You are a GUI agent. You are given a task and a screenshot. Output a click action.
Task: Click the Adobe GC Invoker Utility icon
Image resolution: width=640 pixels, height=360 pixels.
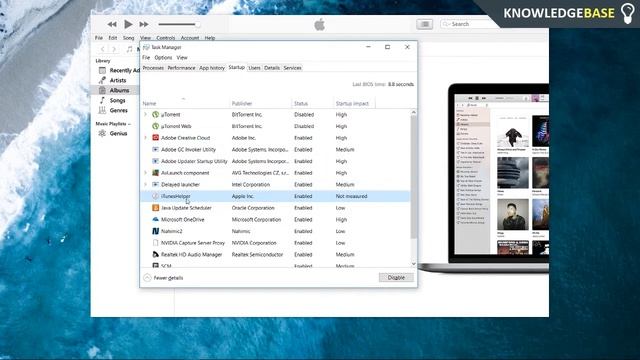tap(156, 150)
